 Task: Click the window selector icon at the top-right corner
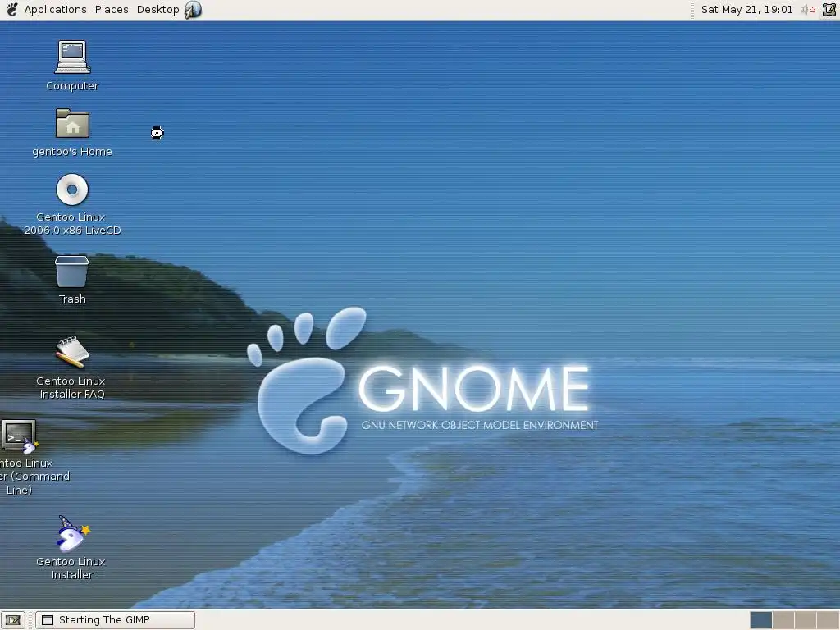coord(829,10)
